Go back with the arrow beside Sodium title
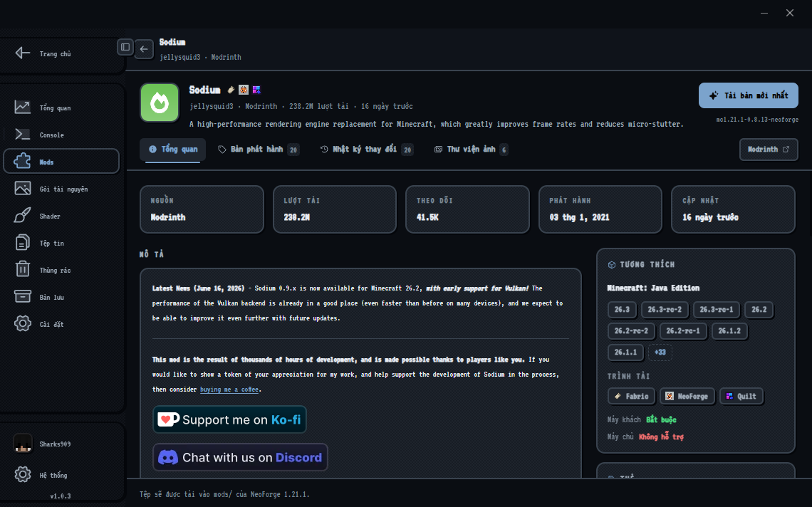 coord(144,49)
